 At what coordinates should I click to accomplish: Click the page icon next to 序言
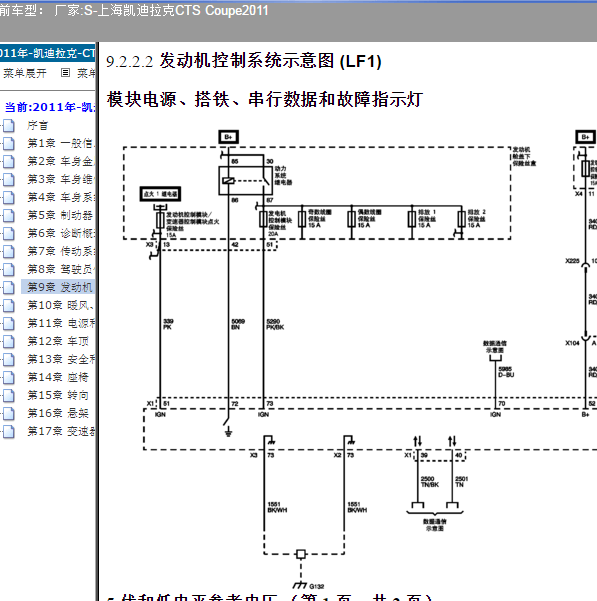click(9, 125)
